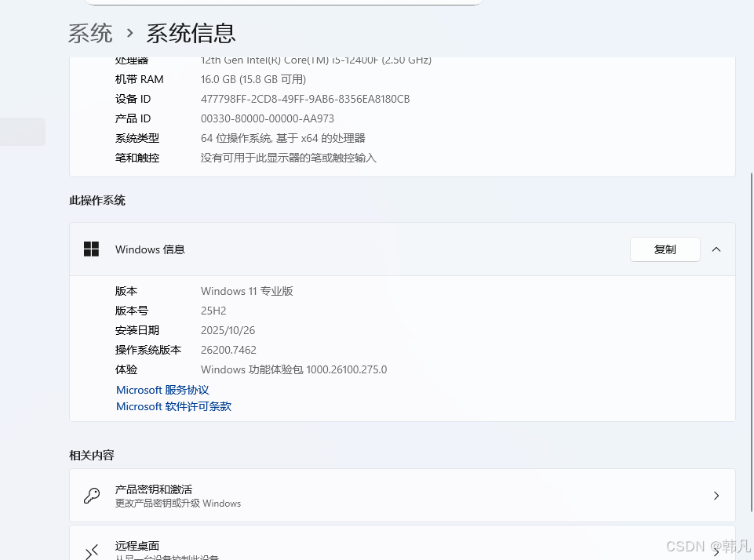
Task: Copy Windows info with the 复制 button
Action: [665, 249]
